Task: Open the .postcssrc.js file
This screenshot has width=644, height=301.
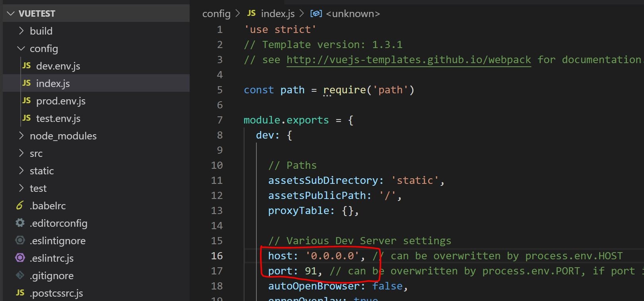Action: pyautogui.click(x=56, y=293)
